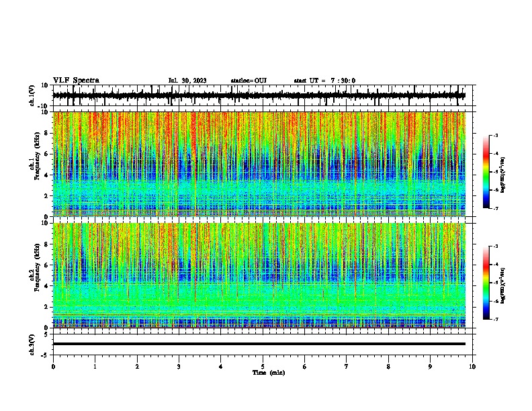Click the 9 minute tick label on time axis
Viewport: 532px width, 411px height.
tap(430, 367)
